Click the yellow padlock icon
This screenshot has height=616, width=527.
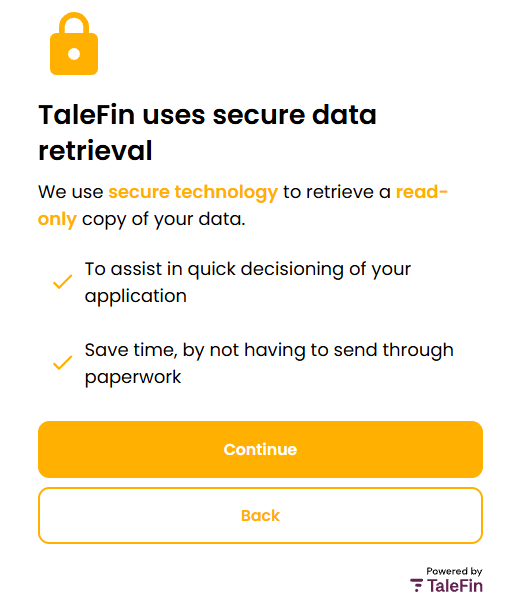pos(74,44)
